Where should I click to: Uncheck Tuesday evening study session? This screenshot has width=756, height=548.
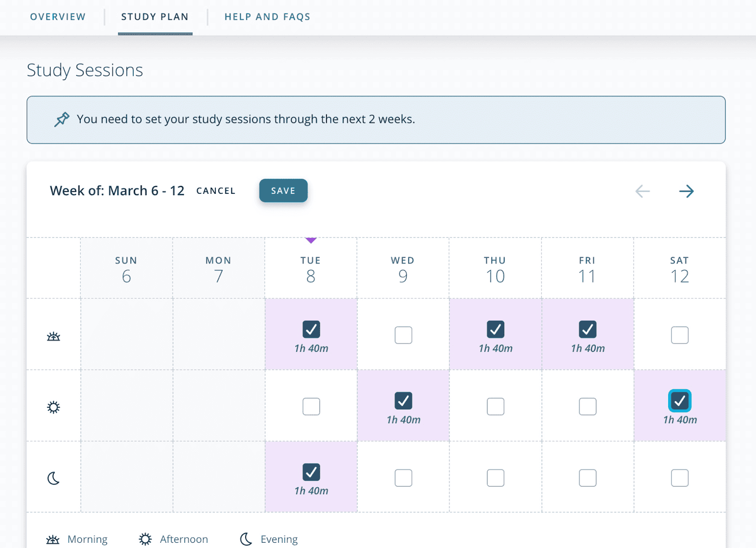tap(311, 472)
